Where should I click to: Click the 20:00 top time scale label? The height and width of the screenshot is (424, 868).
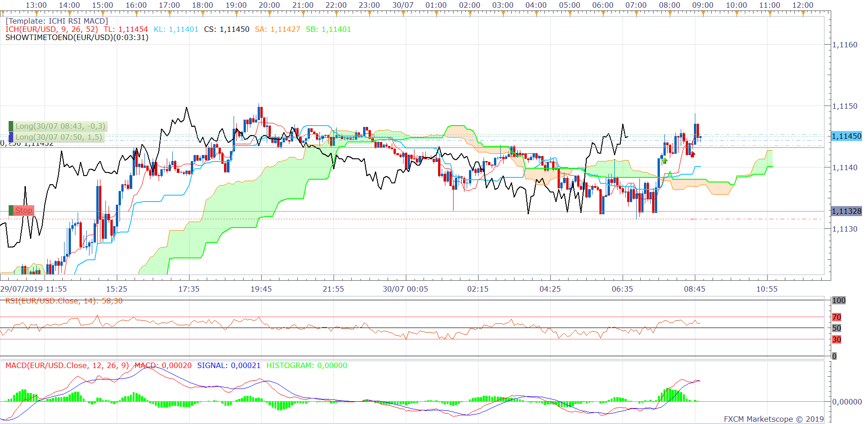click(x=269, y=5)
